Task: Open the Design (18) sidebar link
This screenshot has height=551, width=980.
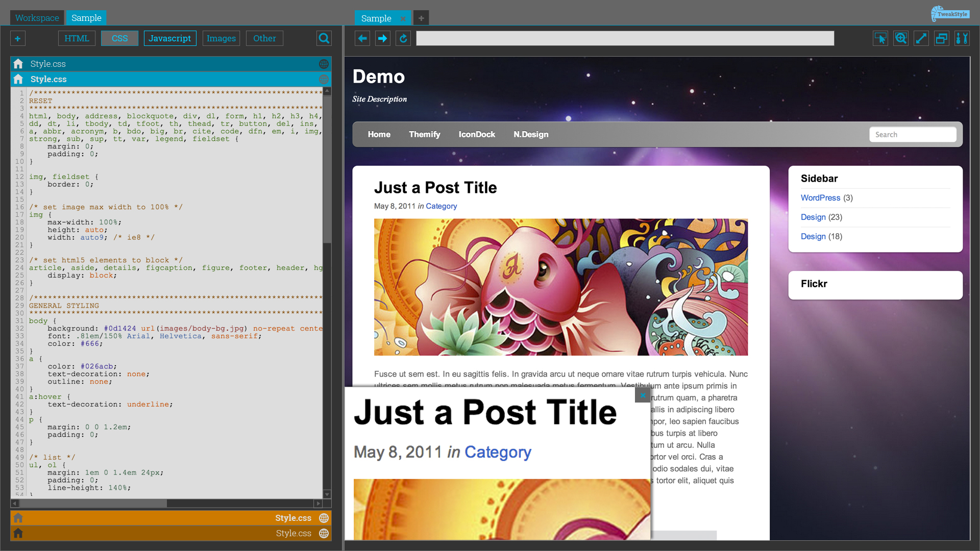Action: (x=813, y=237)
